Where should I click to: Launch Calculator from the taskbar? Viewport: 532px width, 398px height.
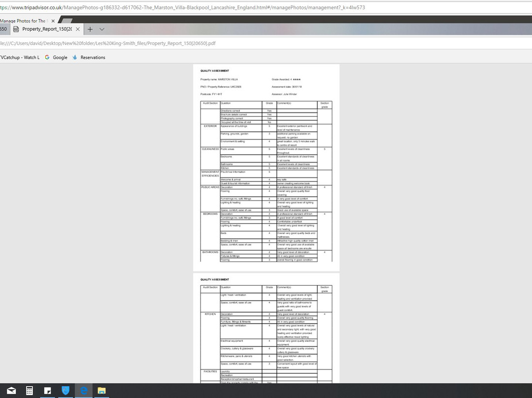[30, 391]
